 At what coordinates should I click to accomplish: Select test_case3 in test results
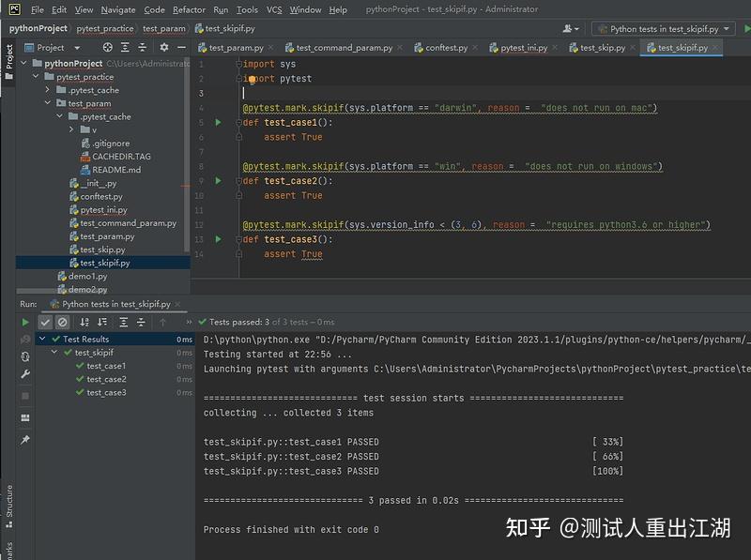point(106,392)
